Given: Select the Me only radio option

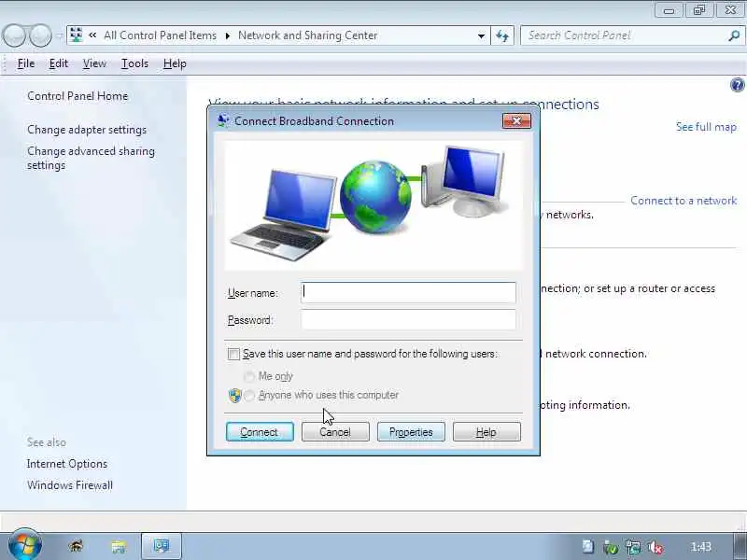Looking at the screenshot, I should pos(248,376).
